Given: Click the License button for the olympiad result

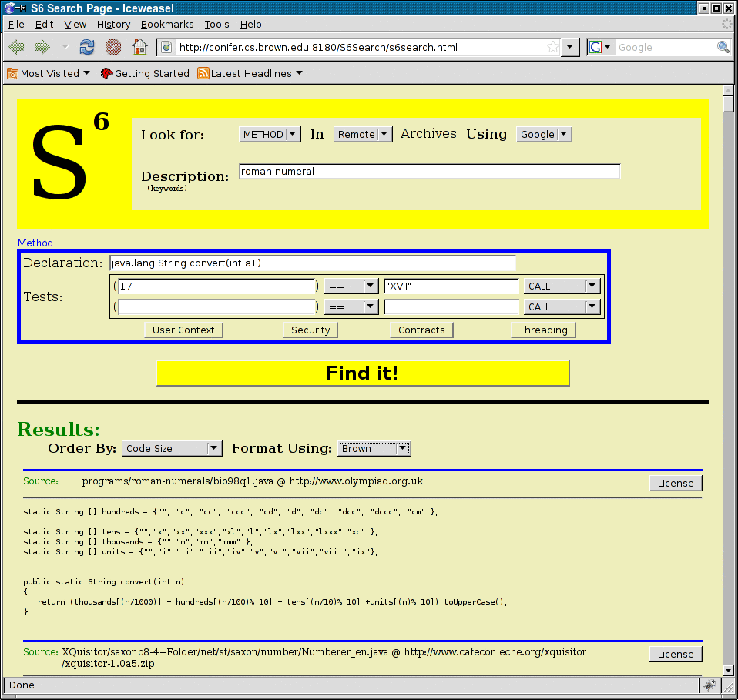Looking at the screenshot, I should (x=675, y=483).
